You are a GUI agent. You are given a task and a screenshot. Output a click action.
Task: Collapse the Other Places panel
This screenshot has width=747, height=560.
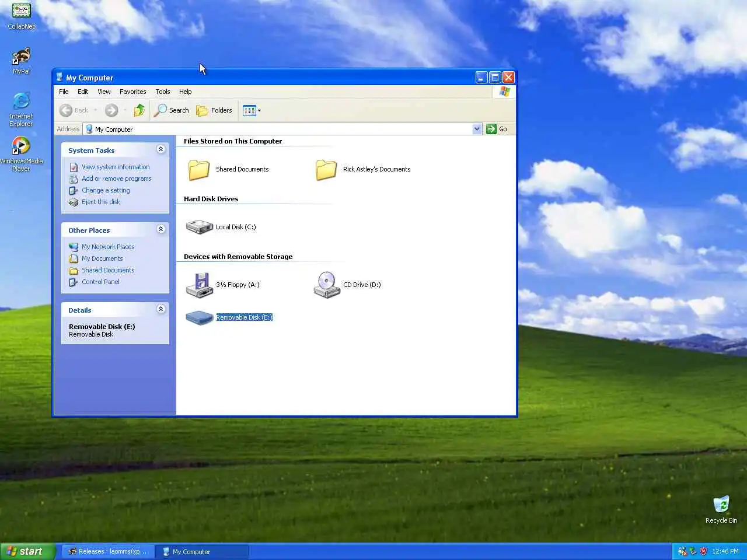(x=160, y=229)
